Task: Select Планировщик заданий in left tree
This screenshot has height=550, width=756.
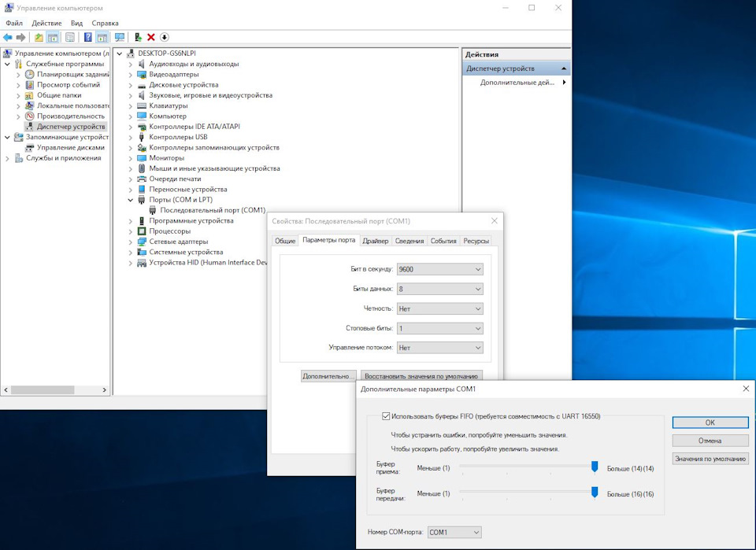Action: (x=72, y=74)
